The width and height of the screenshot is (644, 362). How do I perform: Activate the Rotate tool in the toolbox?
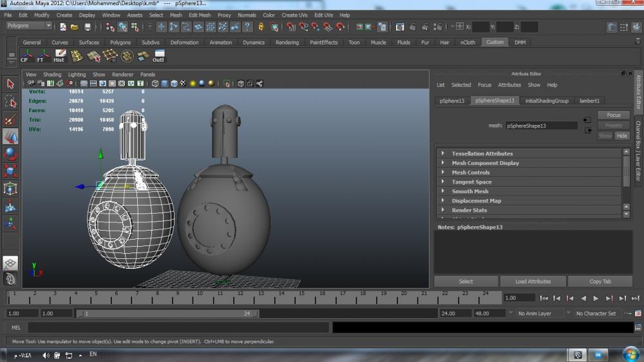point(10,154)
